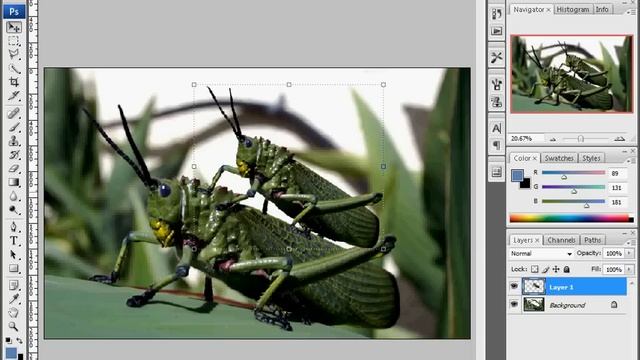The height and width of the screenshot is (360, 640).
Task: Open the Normal blend mode dropdown
Action: click(x=541, y=253)
